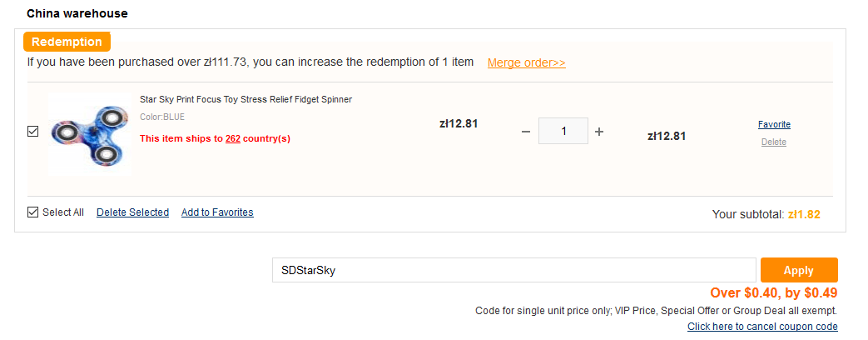Follow the Merge order>> link
Image resolution: width=868 pixels, height=340 pixels.
[x=526, y=62]
